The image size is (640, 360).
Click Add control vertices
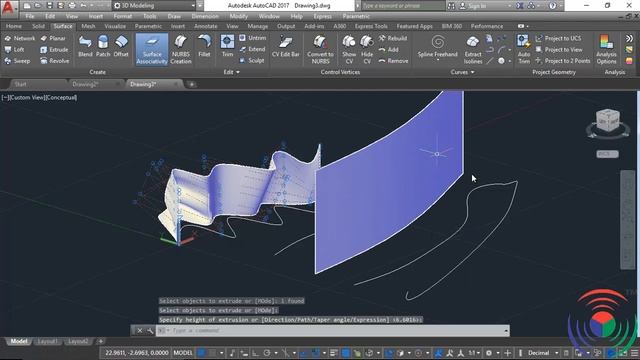tap(388, 50)
